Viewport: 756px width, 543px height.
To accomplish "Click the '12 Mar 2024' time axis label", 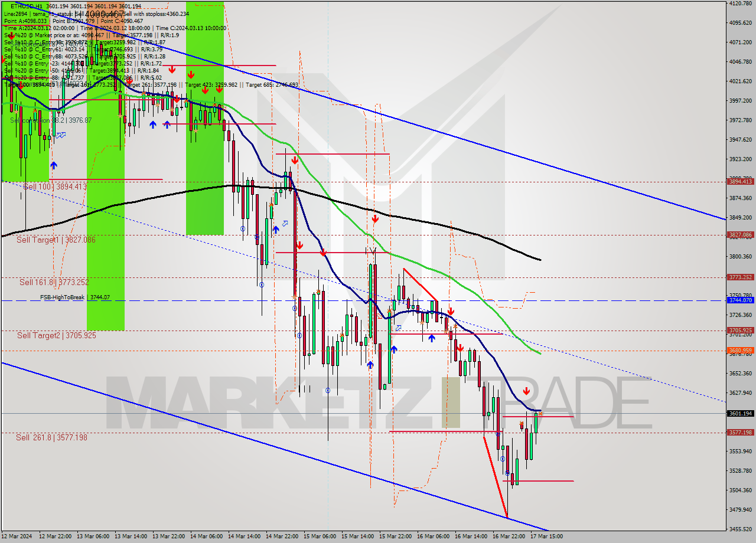I will tap(15, 537).
